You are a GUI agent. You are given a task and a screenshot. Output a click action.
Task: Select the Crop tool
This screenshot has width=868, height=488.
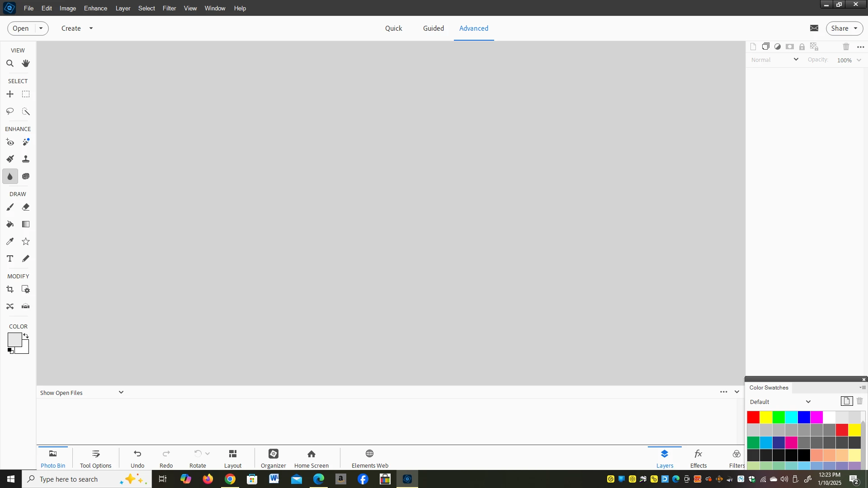[10, 289]
